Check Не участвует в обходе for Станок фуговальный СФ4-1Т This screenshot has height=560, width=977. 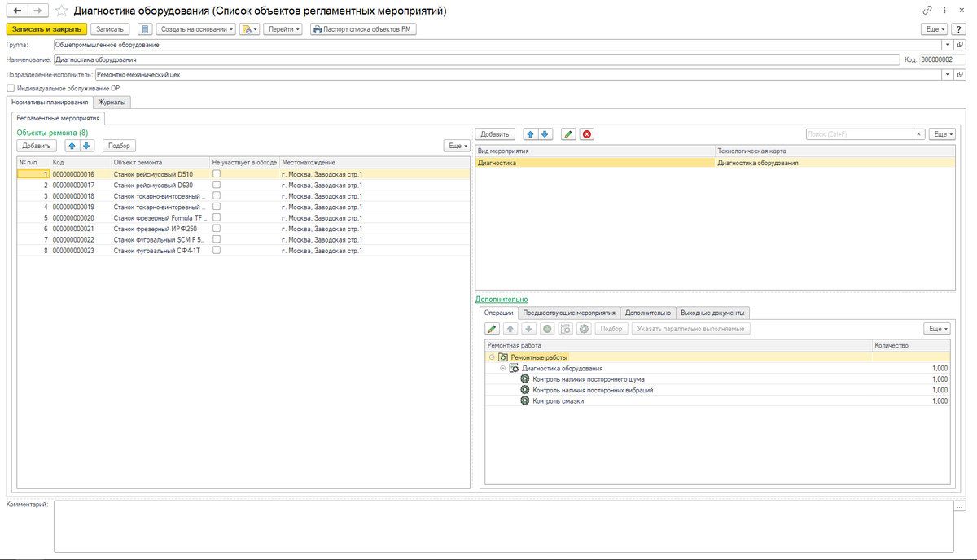coord(217,250)
